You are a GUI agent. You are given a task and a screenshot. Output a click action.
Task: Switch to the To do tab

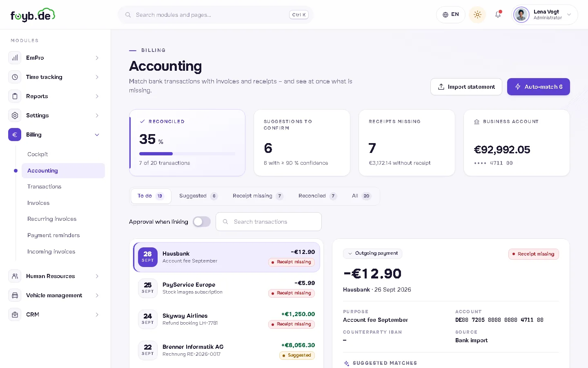[x=151, y=196]
